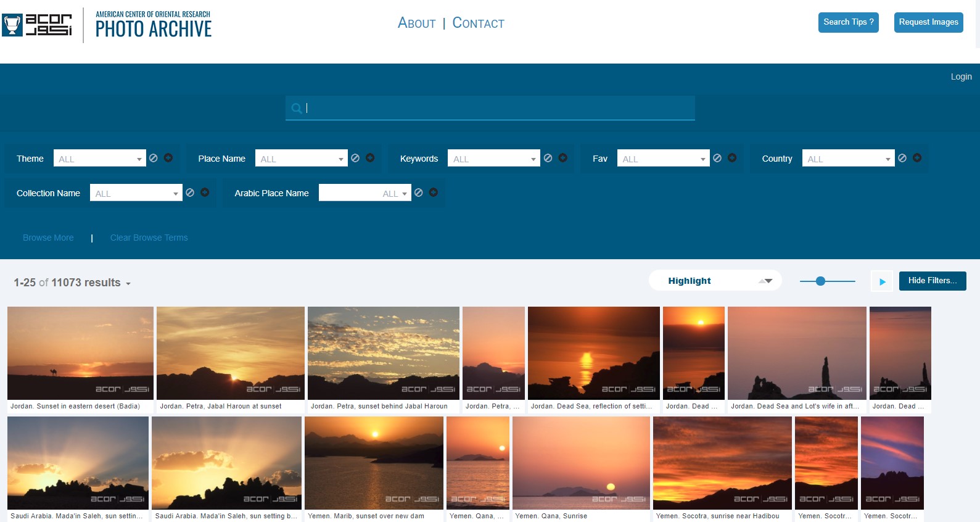
Task: Click the plus icon beside the Place Name filter
Action: 370,158
